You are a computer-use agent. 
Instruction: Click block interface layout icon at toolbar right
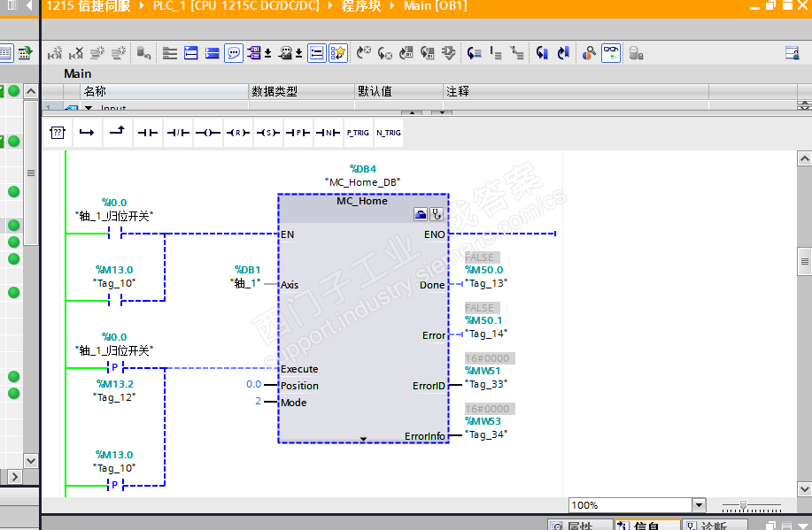point(792,53)
